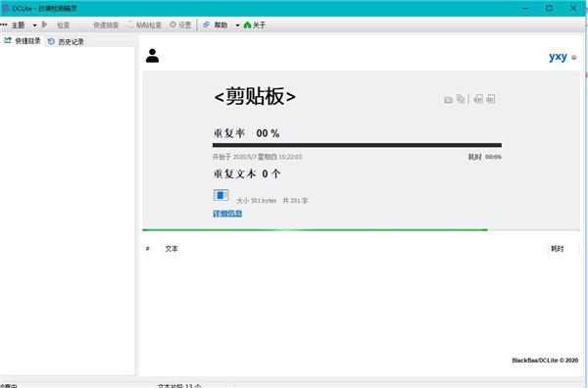
Task: Click the 粘帖检查 toolbar button
Action: pos(144,25)
